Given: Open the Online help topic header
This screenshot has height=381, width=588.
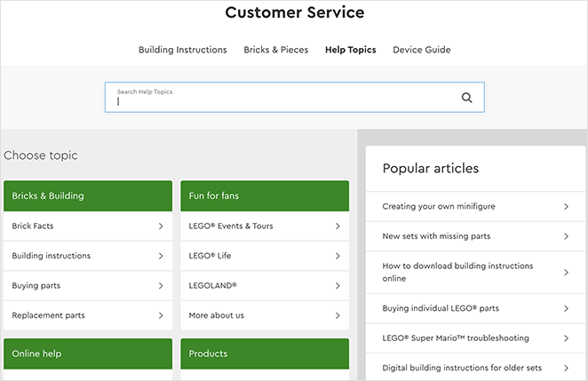Looking at the screenshot, I should pos(88,353).
